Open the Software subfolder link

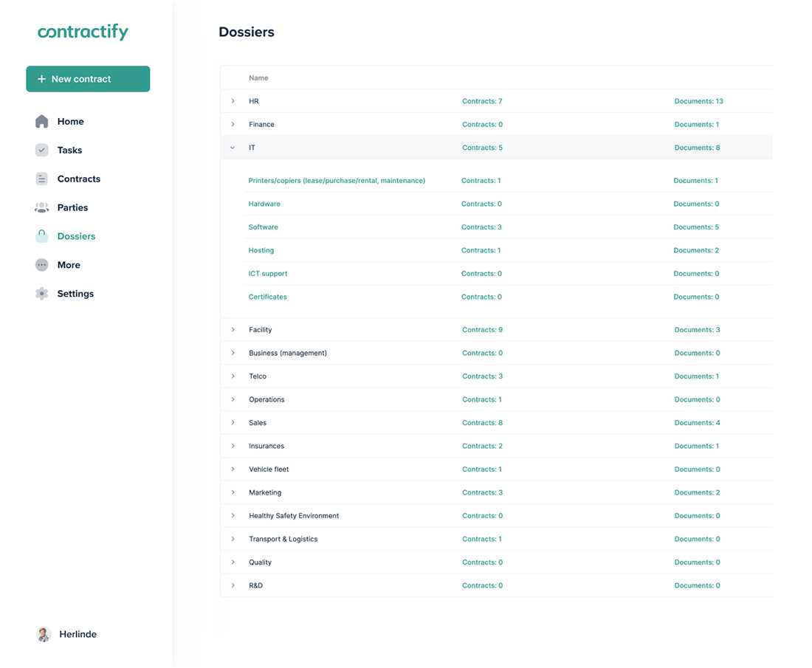tap(264, 227)
